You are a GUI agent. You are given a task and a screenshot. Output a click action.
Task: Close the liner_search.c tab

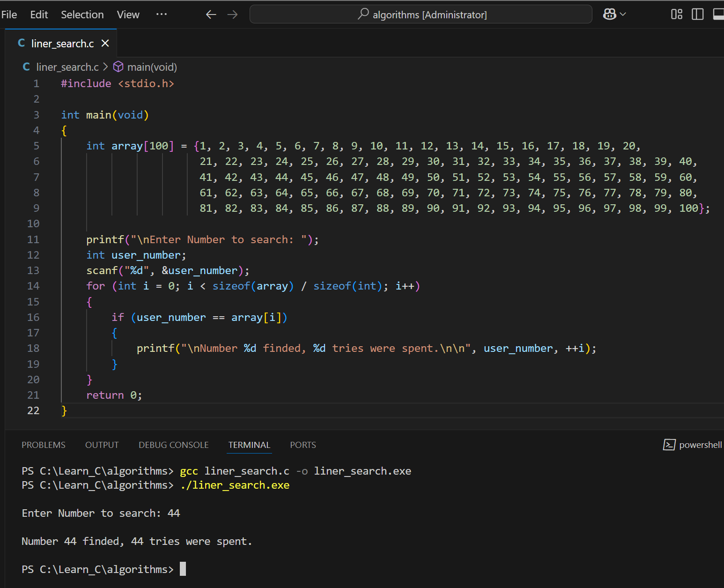coord(105,44)
